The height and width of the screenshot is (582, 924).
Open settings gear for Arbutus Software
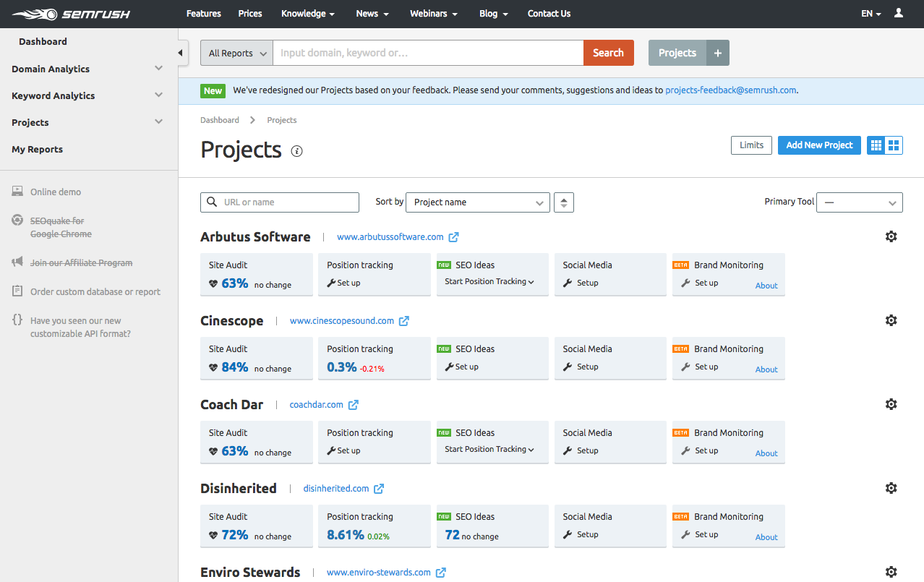[x=891, y=236]
